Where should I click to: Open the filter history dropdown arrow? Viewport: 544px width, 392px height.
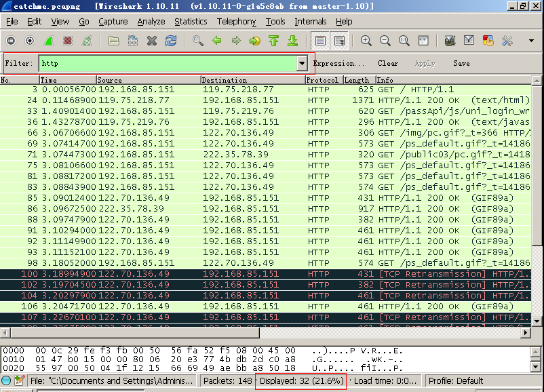pyautogui.click(x=302, y=63)
